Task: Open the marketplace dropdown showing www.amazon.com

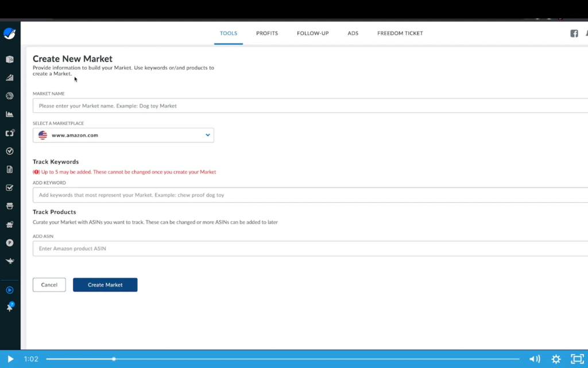Action: point(123,135)
